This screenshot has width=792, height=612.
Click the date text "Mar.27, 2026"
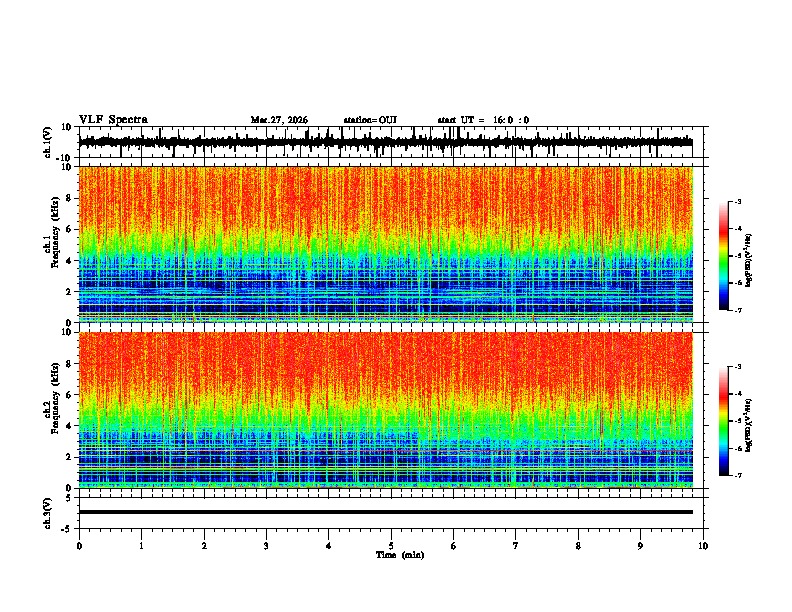coord(279,120)
